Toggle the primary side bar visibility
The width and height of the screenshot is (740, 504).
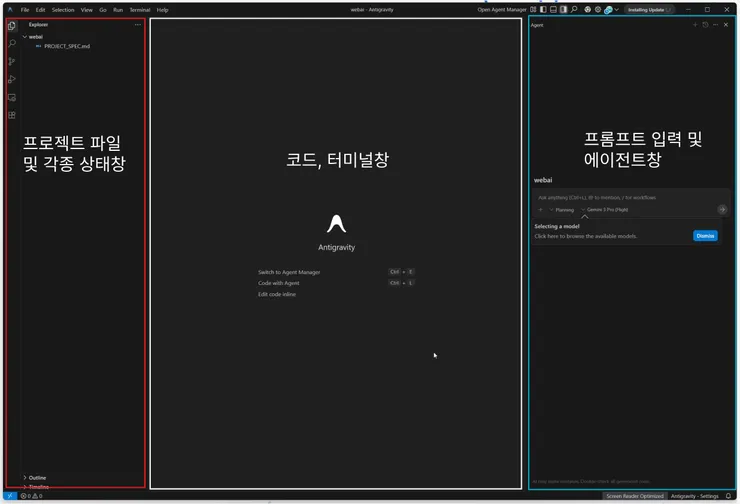coord(543,9)
